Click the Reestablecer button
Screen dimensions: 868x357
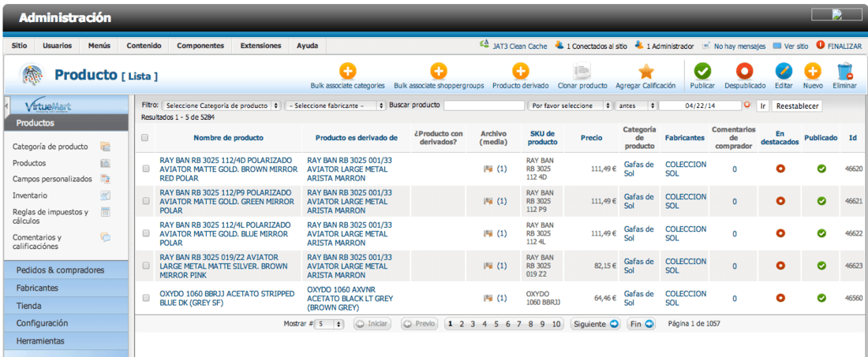(x=797, y=106)
